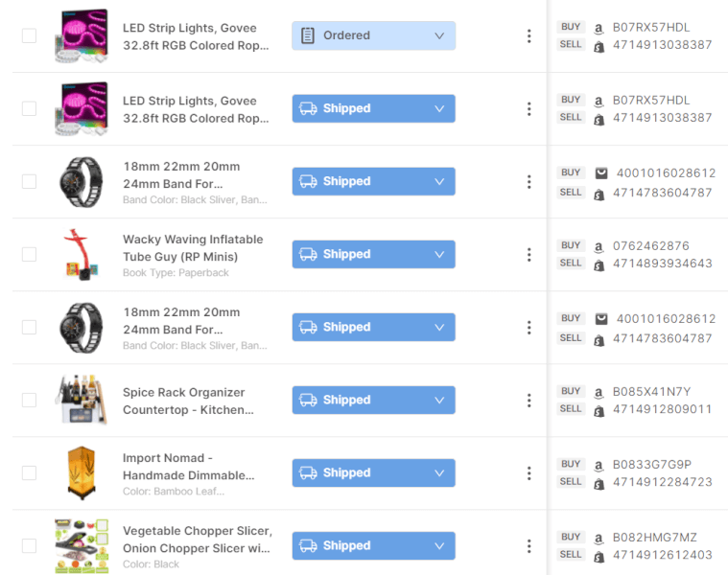
Task: Expand the Ordered status dropdown
Action: 373,35
